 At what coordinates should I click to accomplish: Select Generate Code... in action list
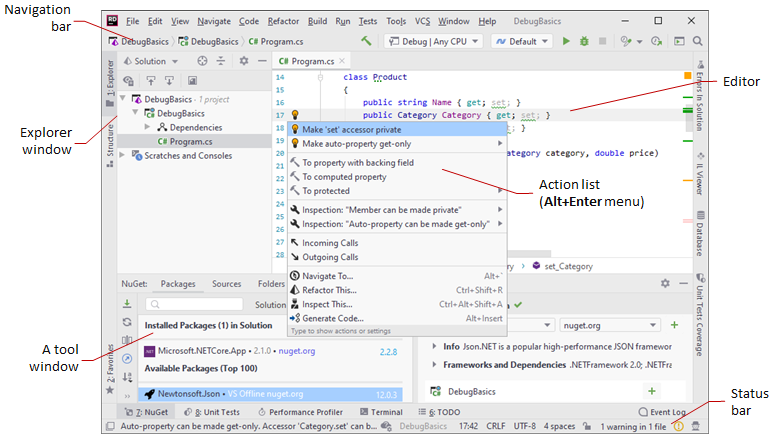397,318
